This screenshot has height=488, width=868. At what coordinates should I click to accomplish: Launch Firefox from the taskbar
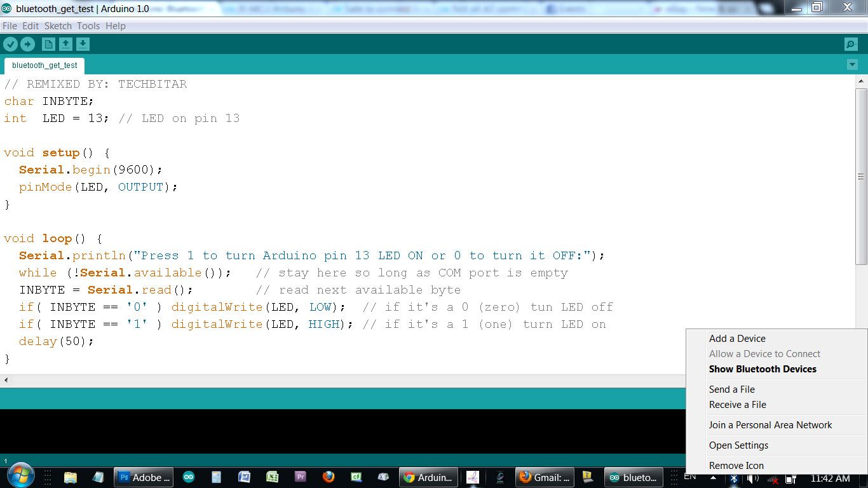(328, 477)
